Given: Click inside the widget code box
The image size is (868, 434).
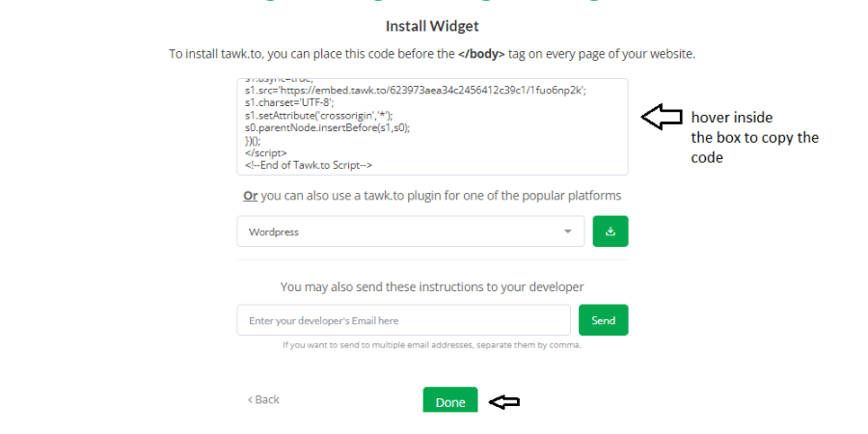Looking at the screenshot, I should [x=432, y=126].
